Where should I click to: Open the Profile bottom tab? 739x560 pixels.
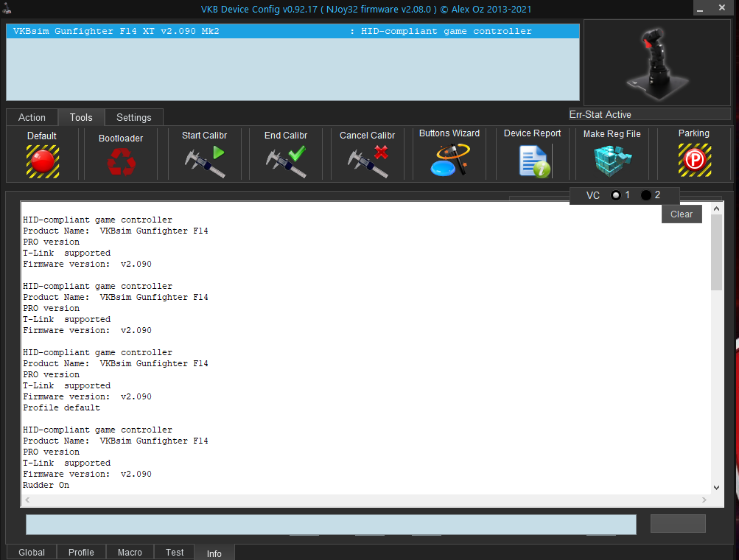(81, 552)
